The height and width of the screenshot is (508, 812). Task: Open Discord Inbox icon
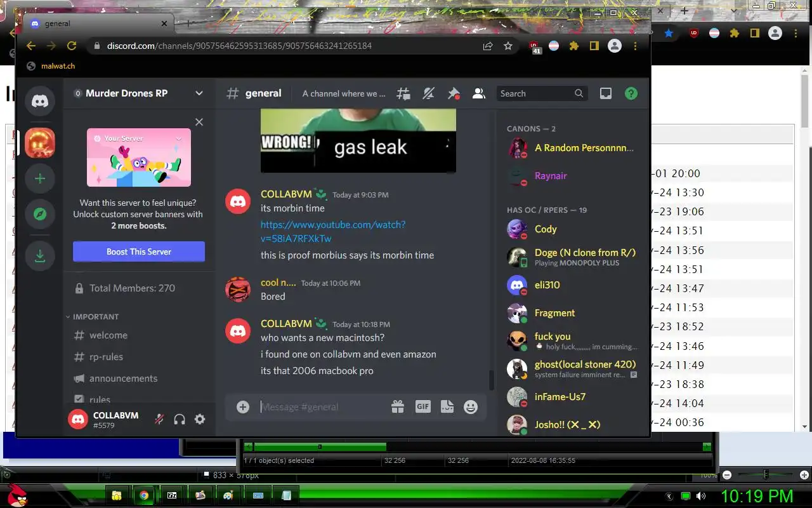point(606,93)
